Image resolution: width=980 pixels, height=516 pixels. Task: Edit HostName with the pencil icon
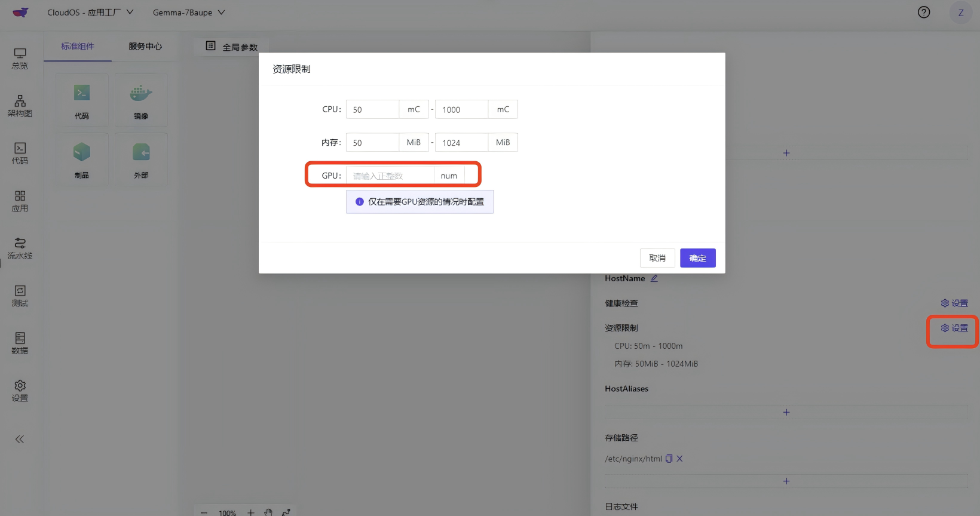(x=654, y=278)
